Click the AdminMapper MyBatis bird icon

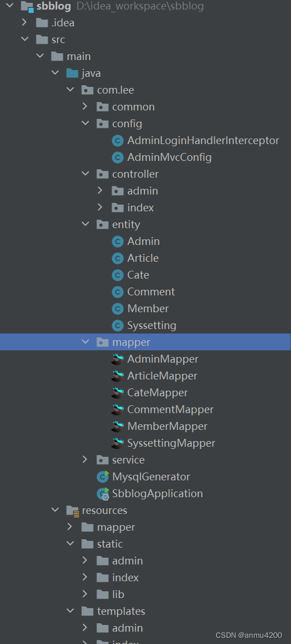click(x=118, y=359)
